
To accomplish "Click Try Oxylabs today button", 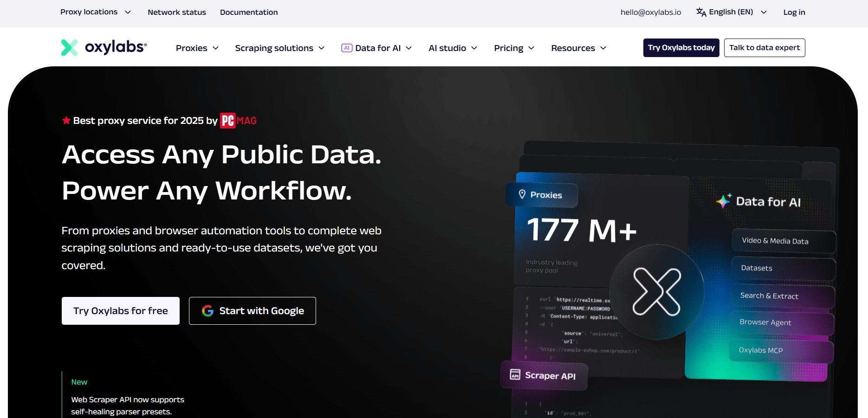I will [681, 48].
